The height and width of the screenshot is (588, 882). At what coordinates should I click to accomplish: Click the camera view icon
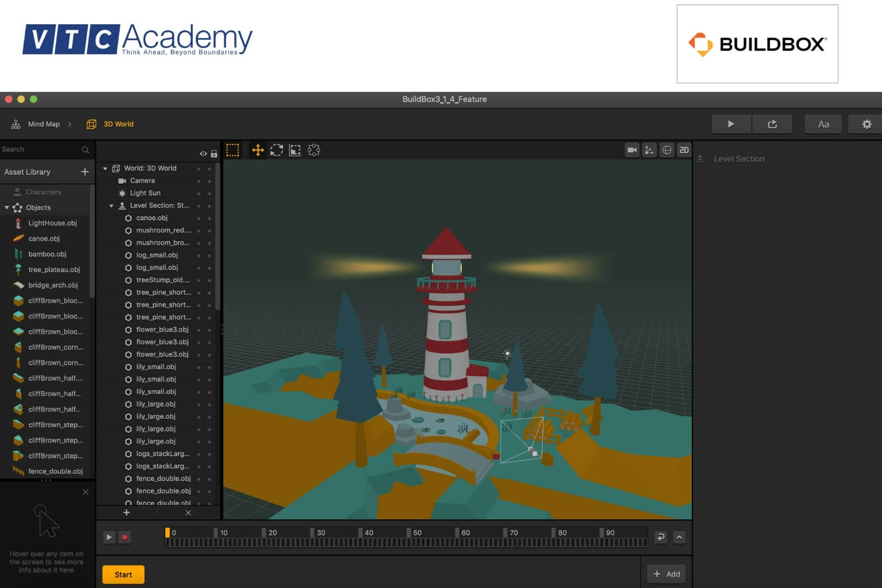(632, 150)
